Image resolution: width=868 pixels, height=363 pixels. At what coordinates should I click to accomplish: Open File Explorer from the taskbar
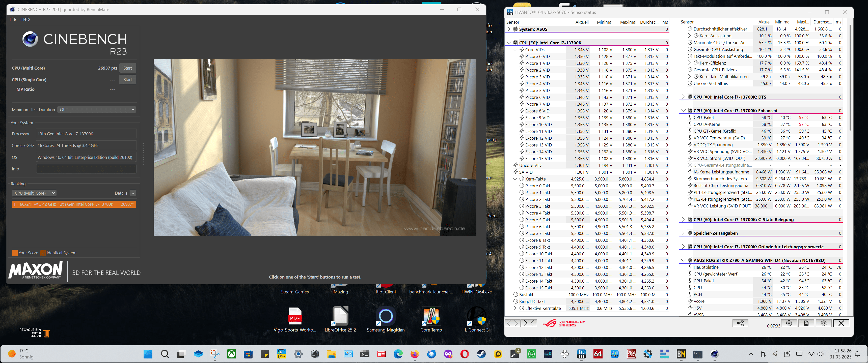click(331, 354)
